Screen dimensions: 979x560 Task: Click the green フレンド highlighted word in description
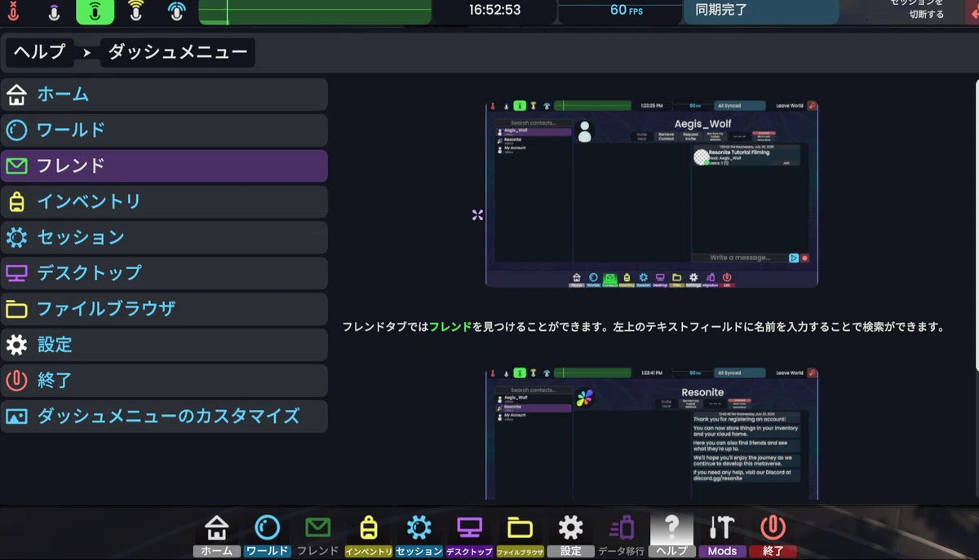click(x=450, y=327)
